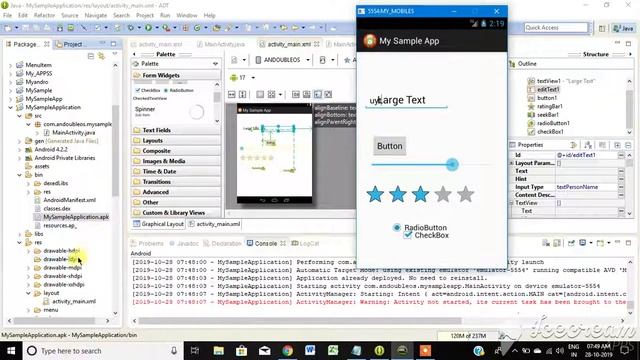Open the Project menu
This screenshot has height=360, width=640.
[144, 16]
